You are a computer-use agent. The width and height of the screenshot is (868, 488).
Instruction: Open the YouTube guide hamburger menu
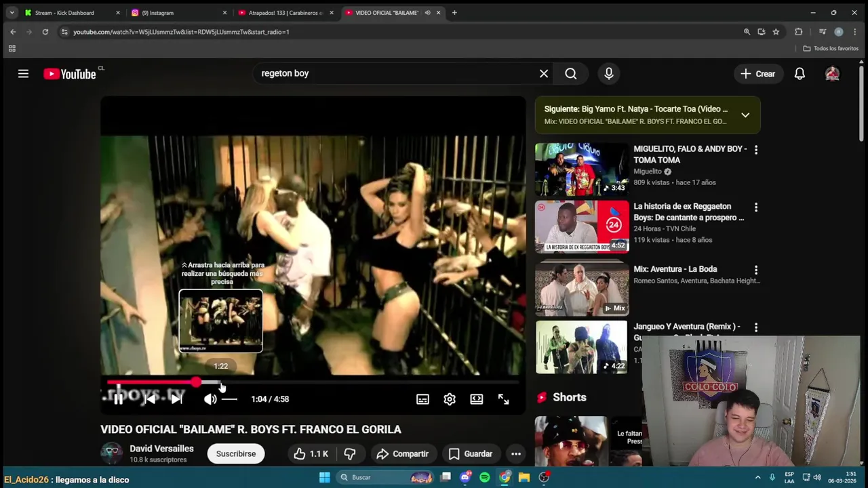pyautogui.click(x=23, y=74)
